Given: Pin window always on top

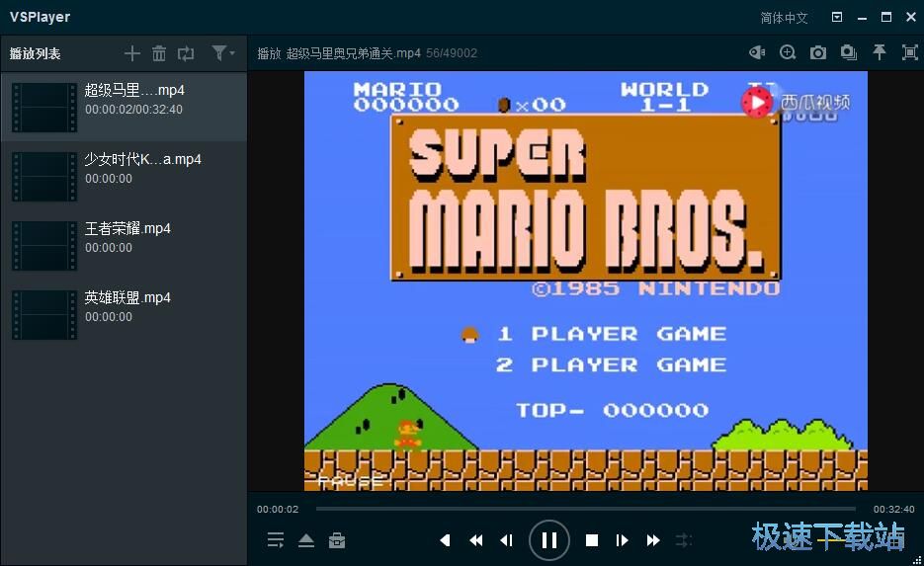Looking at the screenshot, I should [880, 52].
